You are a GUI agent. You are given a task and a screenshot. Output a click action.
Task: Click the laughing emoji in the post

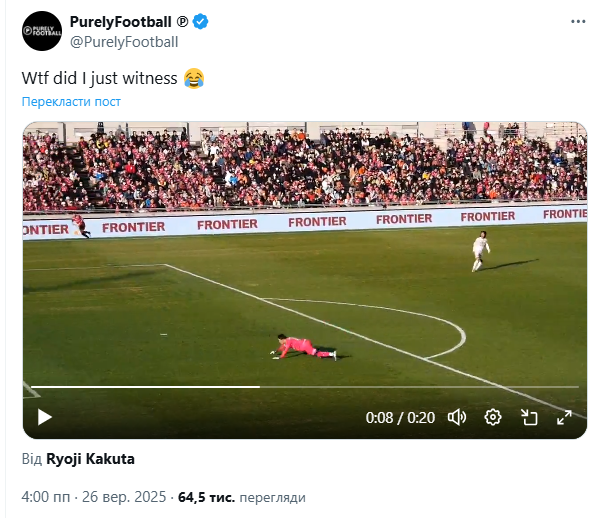pyautogui.click(x=195, y=78)
